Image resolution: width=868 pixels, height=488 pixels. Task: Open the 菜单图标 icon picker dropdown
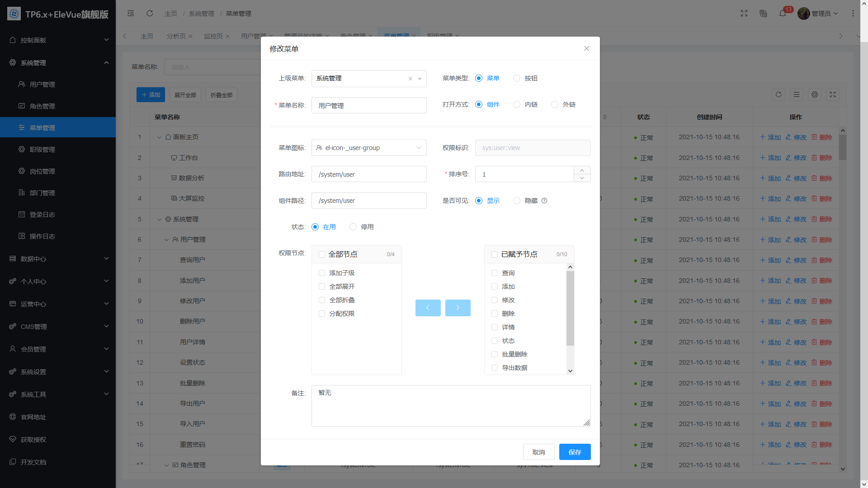[369, 148]
